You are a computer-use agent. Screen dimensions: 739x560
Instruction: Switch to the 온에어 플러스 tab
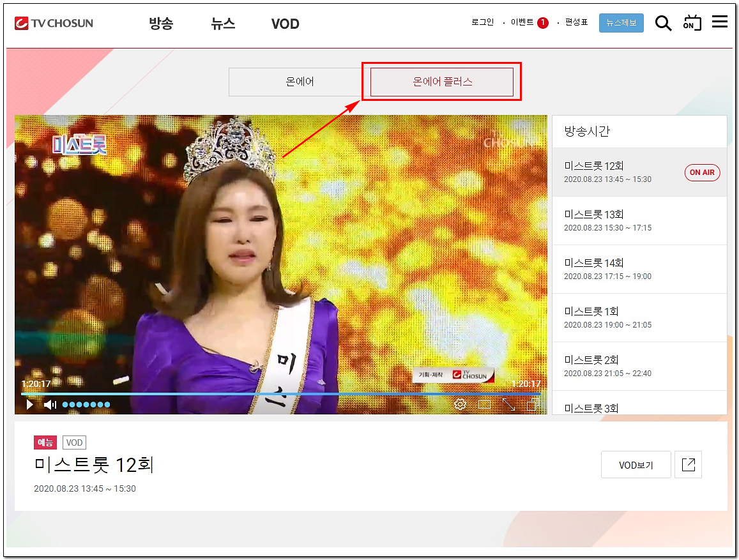(442, 82)
